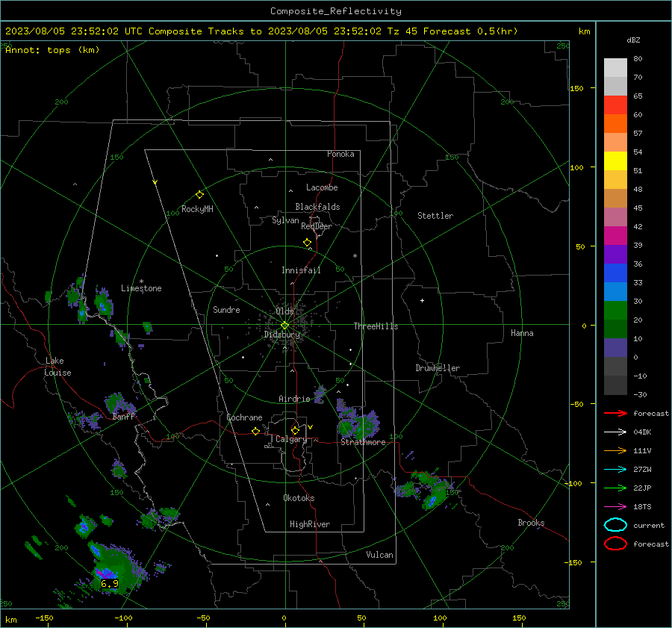This screenshot has height=628, width=672.
Task: Pick the red swatch below 65 dBZ
Action: (x=615, y=105)
